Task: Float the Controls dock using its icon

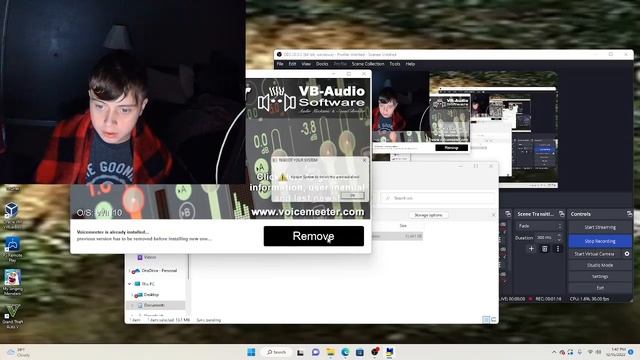Action: 629,214
